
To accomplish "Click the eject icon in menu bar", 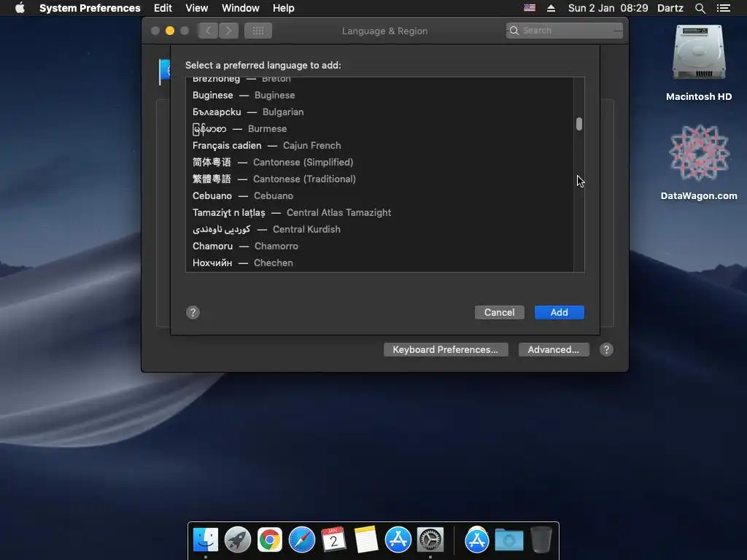I will (551, 8).
